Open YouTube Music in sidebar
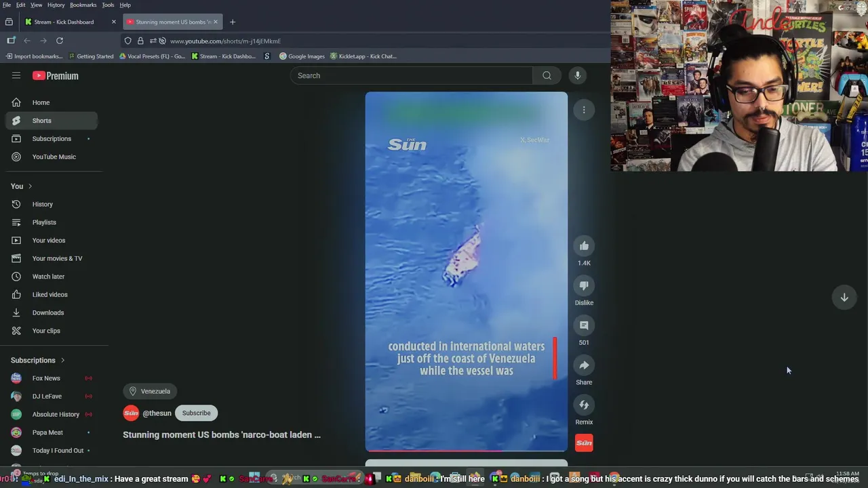This screenshot has height=488, width=868. tap(52, 157)
